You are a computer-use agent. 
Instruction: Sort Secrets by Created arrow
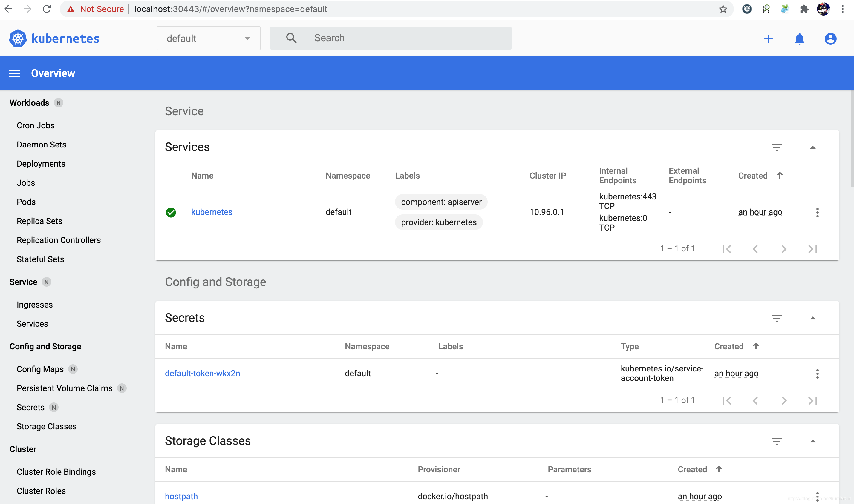(755, 346)
